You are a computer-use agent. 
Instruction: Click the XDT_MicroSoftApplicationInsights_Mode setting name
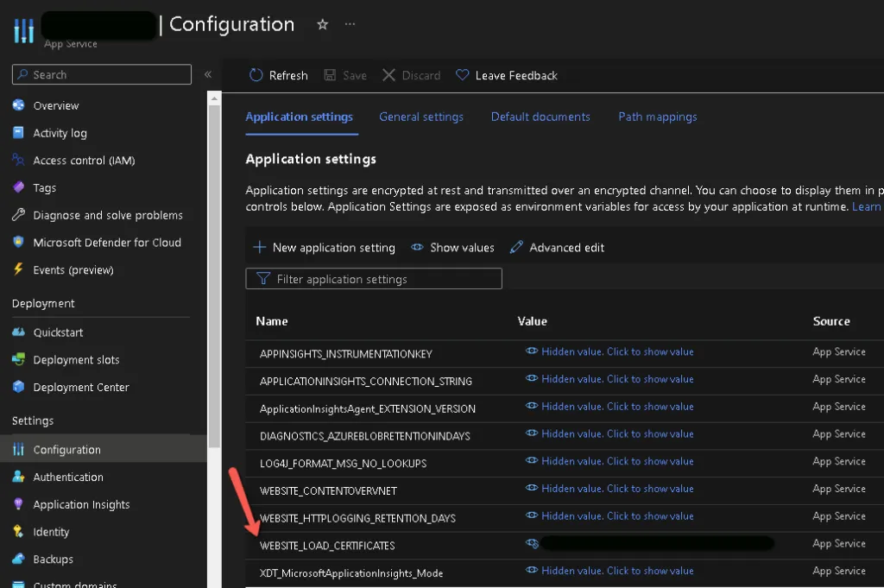pyautogui.click(x=351, y=573)
